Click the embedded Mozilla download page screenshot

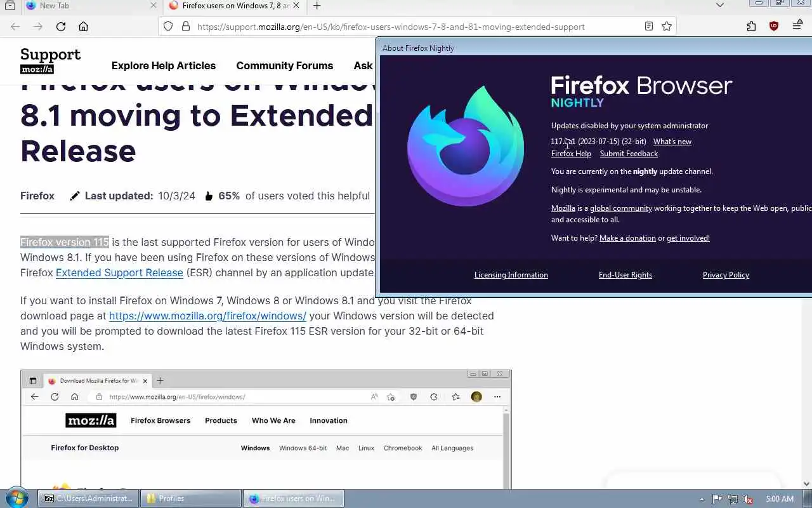coord(266,429)
